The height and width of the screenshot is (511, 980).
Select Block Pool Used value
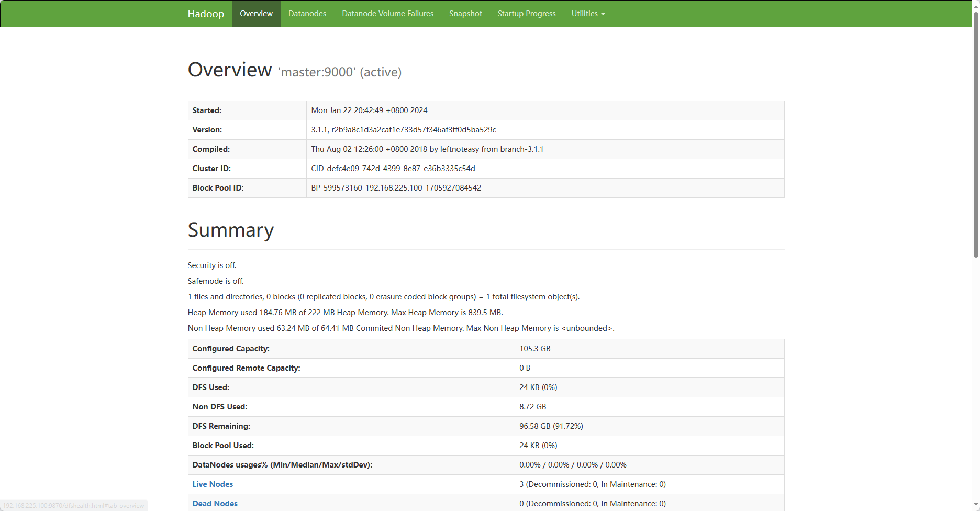tap(538, 446)
